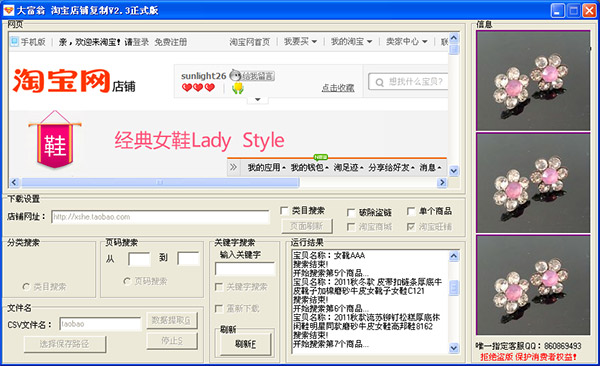Click the 停止S button
Image resolution: width=600 pixels, height=366 pixels.
click(x=172, y=341)
